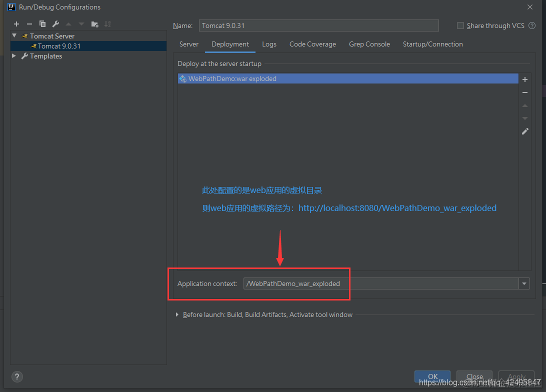Screen dimensions: 546x392
Task: Remove WebPathDemo artifact with minus button
Action: [525, 92]
